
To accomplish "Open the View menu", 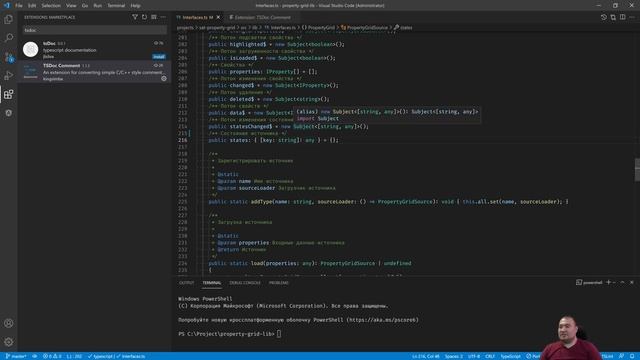I will point(71,6).
